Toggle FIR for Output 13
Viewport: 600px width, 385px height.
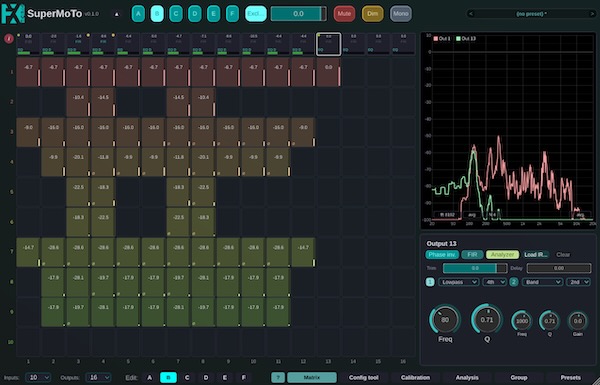click(472, 254)
